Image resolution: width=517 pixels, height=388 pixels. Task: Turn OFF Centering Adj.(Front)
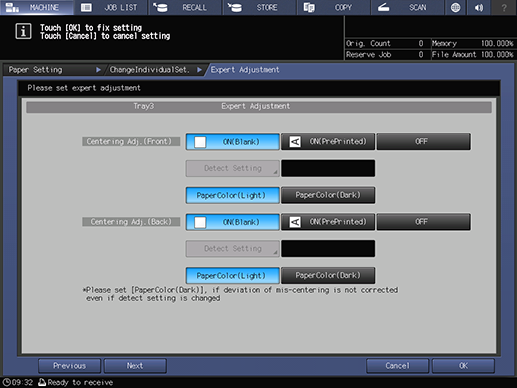click(424, 142)
